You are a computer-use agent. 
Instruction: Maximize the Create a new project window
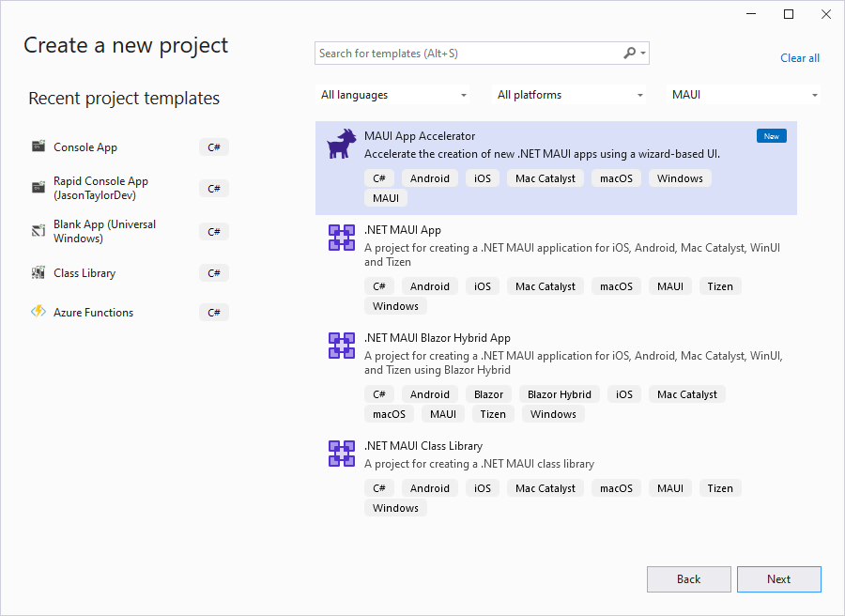789,14
